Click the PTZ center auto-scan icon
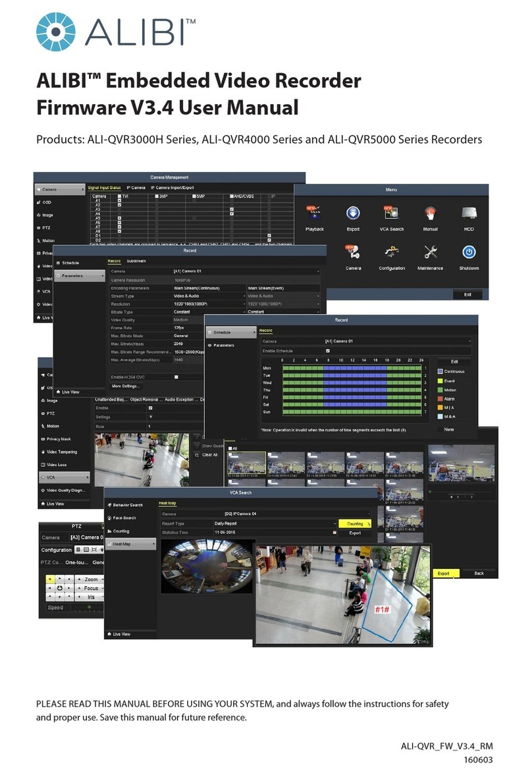This screenshot has width=532, height=775. click(x=60, y=588)
